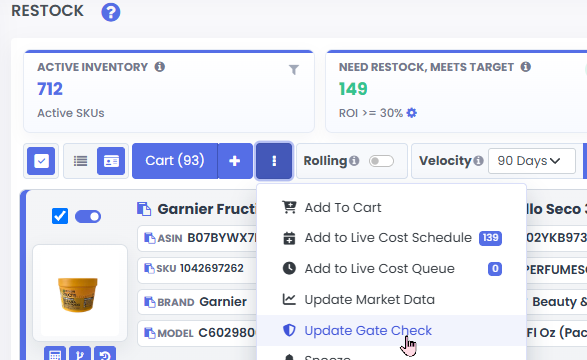The image size is (587, 360).
Task: Click the 'ROI >= 30%' text
Action: pos(371,113)
